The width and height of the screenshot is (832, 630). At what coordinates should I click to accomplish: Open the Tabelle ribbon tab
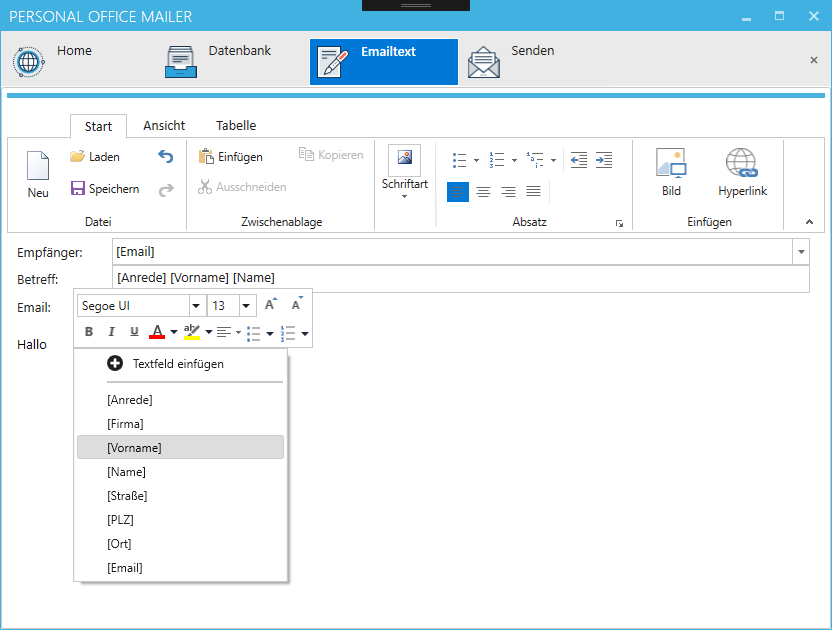pyautogui.click(x=236, y=126)
